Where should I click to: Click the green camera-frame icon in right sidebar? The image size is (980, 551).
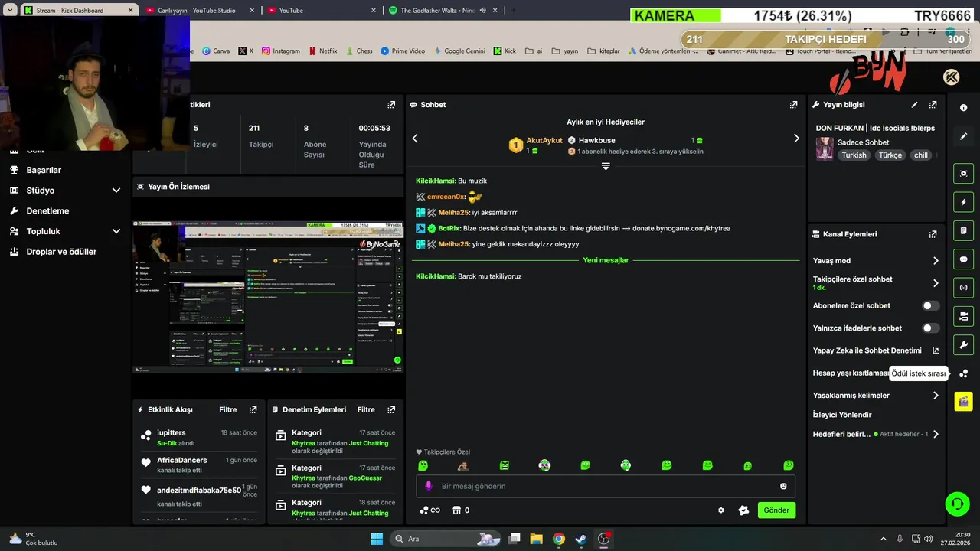click(x=963, y=174)
